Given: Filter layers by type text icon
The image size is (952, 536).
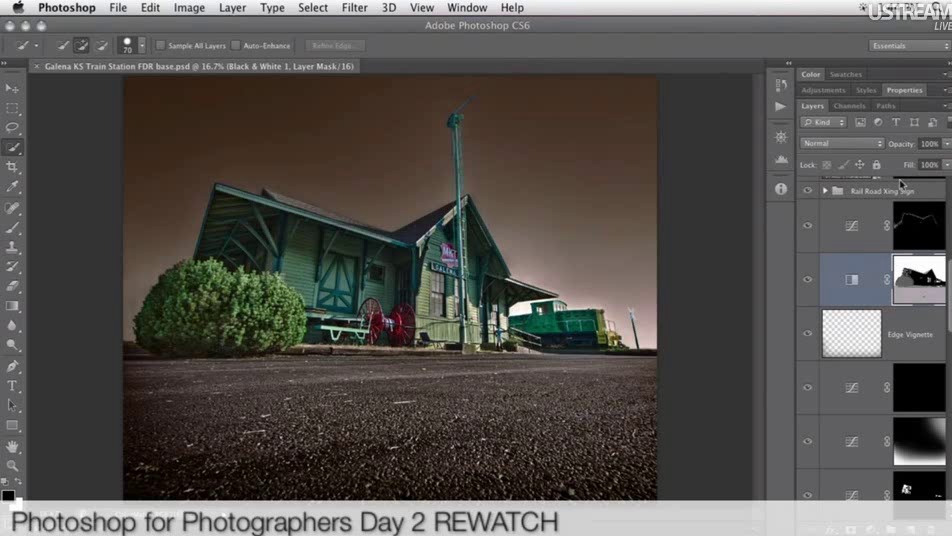Looking at the screenshot, I should pyautogui.click(x=896, y=123).
